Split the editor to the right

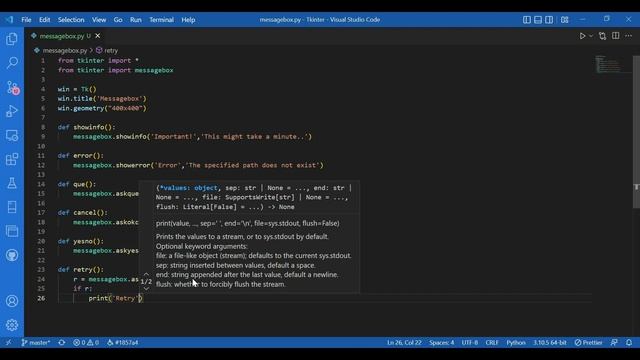[616, 36]
